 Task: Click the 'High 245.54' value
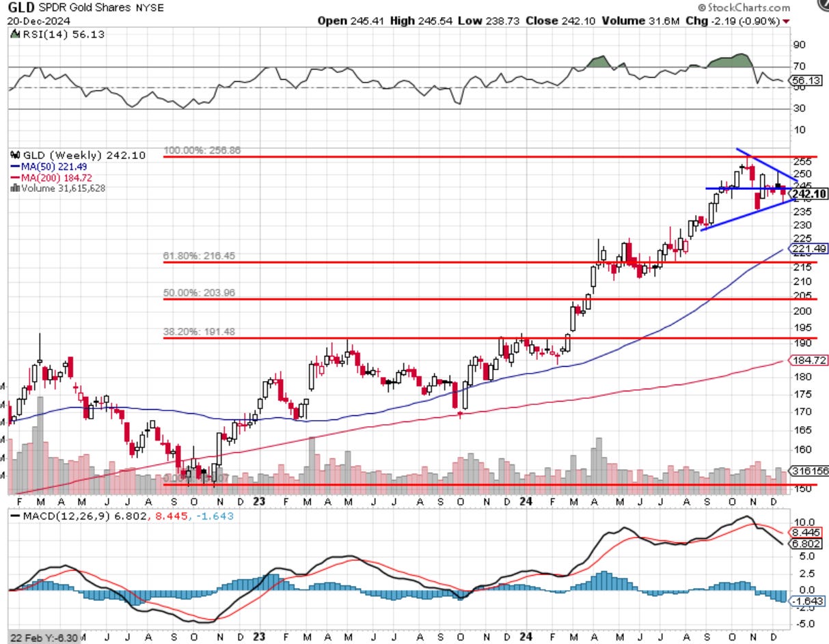[422, 21]
